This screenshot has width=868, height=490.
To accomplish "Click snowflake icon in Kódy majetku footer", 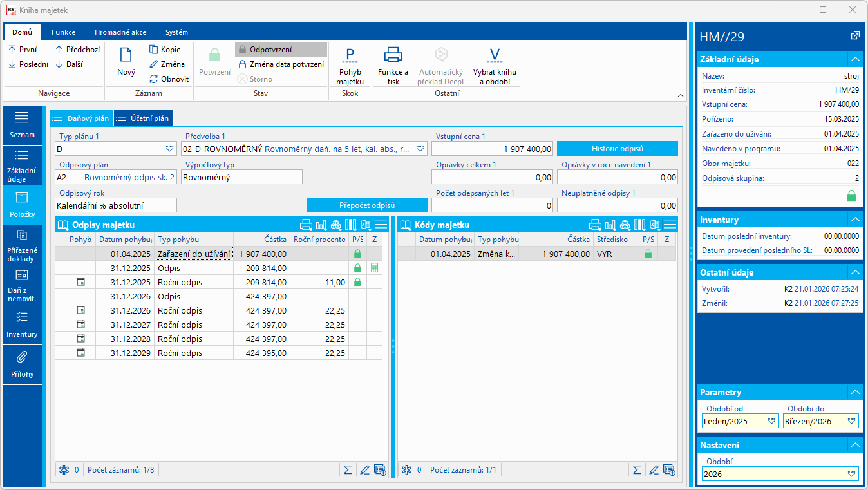I will coord(406,470).
